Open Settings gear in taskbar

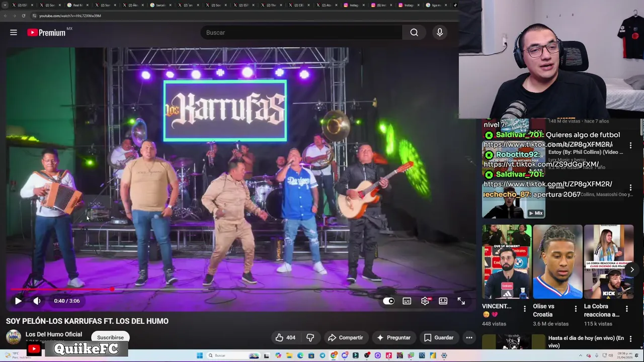[x=444, y=355]
